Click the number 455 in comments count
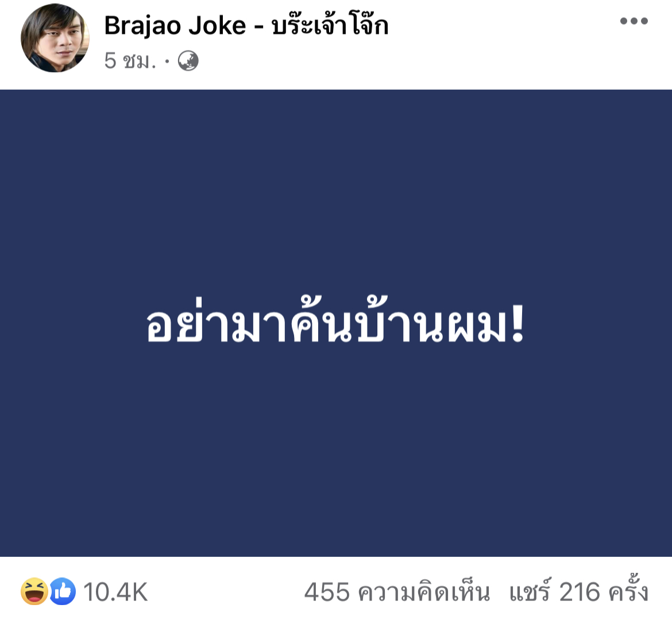672x624 pixels. point(327,592)
